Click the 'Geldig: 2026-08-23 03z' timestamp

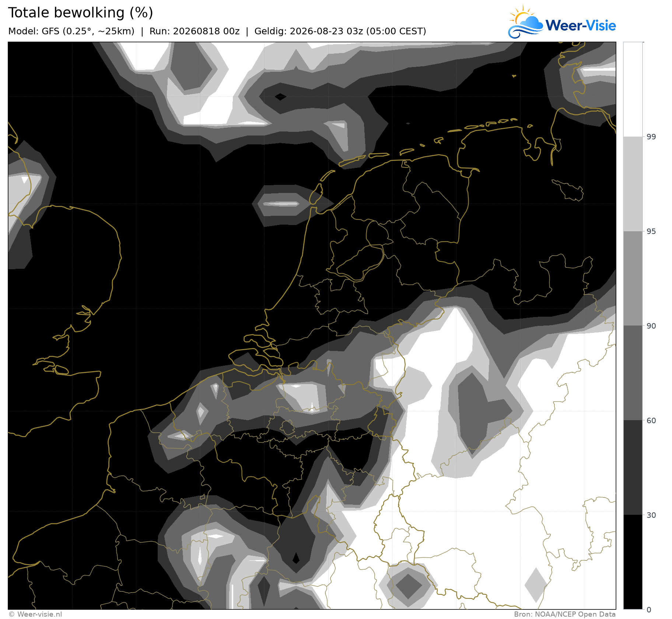click(x=308, y=31)
